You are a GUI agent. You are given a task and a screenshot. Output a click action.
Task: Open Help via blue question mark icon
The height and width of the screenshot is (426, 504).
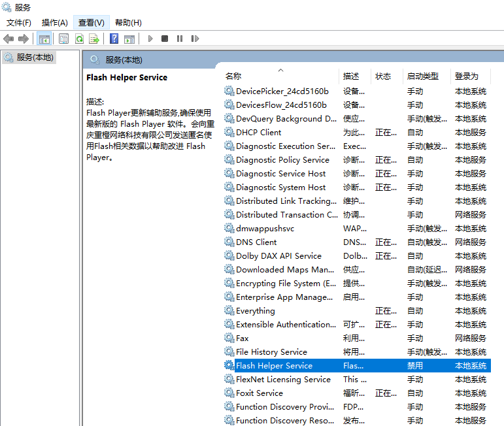click(114, 39)
